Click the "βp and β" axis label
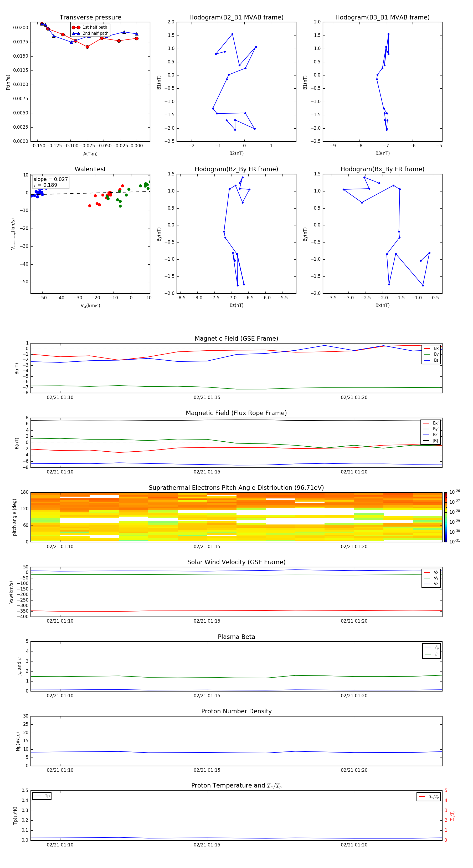Image resolution: width=473 pixels, height=868 pixels. (x=19, y=666)
